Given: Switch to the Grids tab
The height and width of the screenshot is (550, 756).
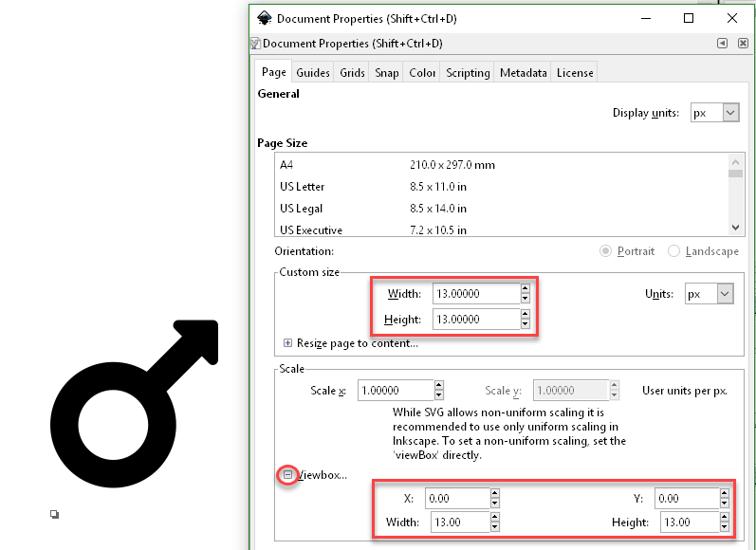Looking at the screenshot, I should (352, 72).
